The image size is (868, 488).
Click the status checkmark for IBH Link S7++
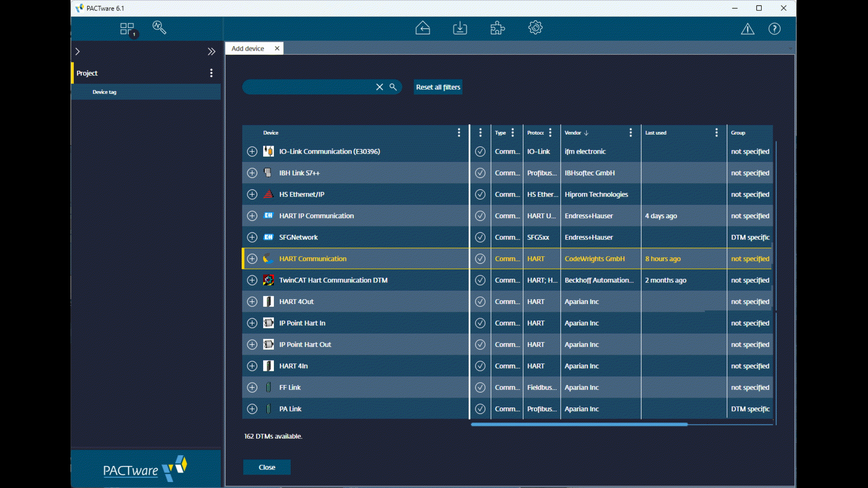(x=480, y=173)
